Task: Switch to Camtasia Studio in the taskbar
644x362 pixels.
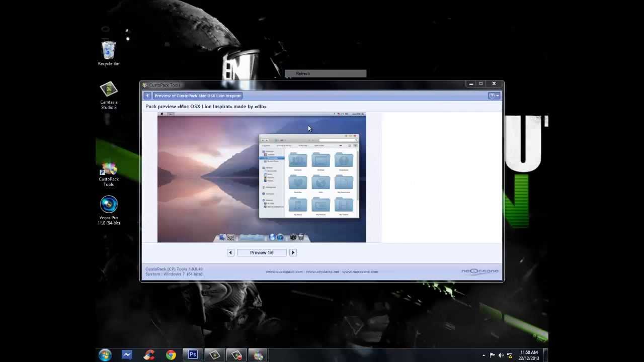Action: pos(215,355)
